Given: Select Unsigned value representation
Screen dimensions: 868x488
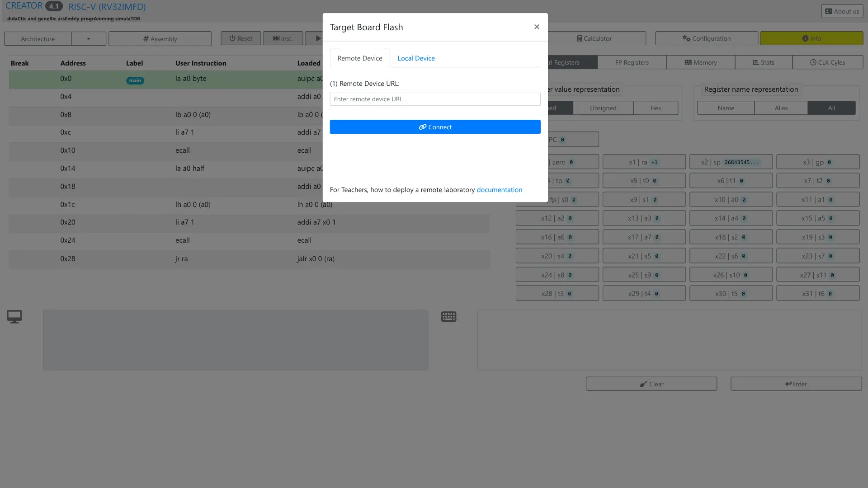Looking at the screenshot, I should point(603,108).
